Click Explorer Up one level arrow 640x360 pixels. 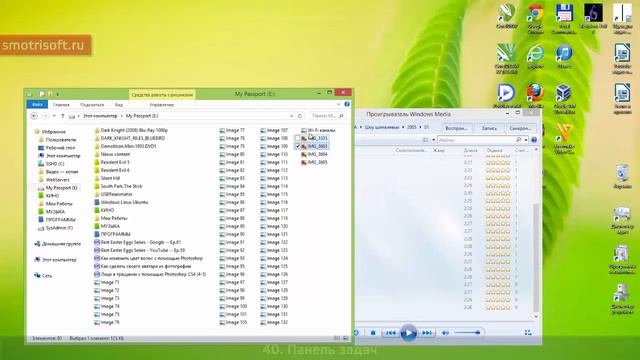tap(62, 116)
